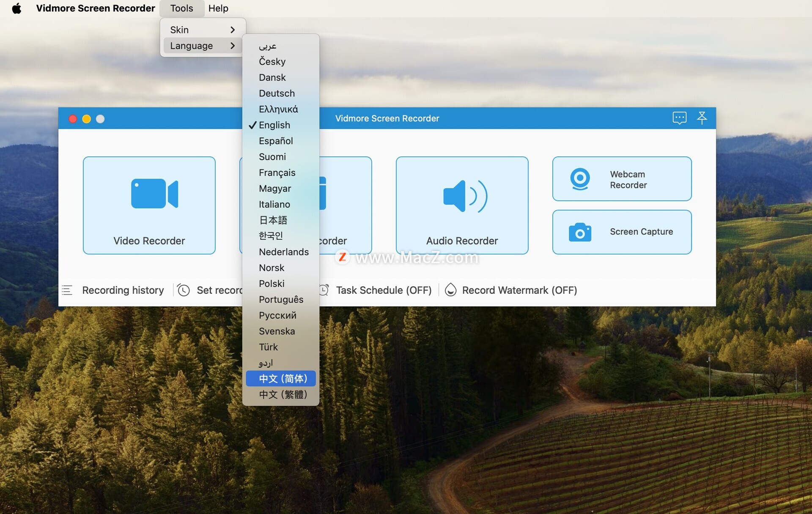Image resolution: width=812 pixels, height=514 pixels.
Task: Choose Skin in the Tools menu
Action: click(x=203, y=30)
